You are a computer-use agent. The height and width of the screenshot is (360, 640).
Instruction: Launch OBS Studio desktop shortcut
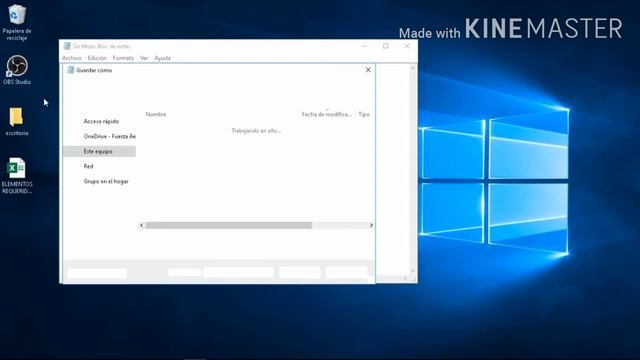(17, 70)
